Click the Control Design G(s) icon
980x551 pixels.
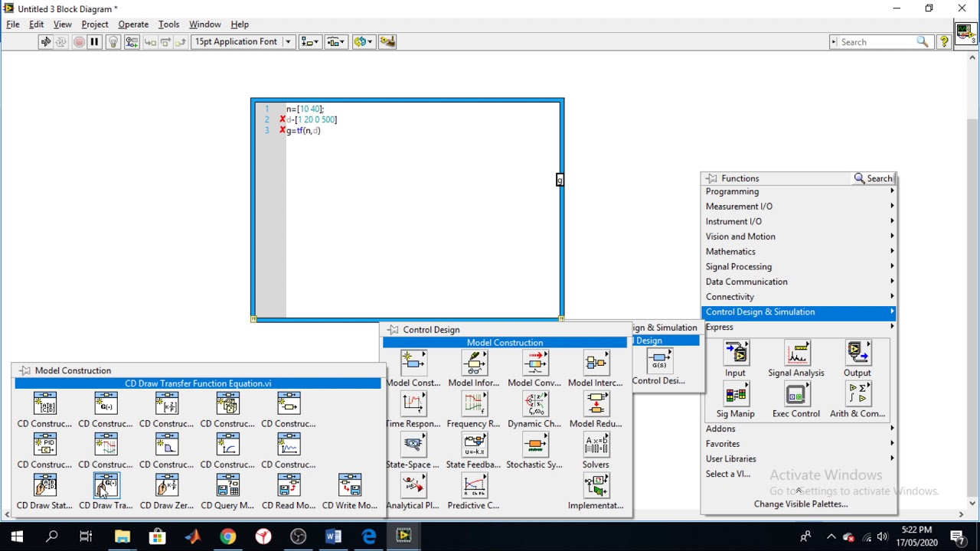658,361
